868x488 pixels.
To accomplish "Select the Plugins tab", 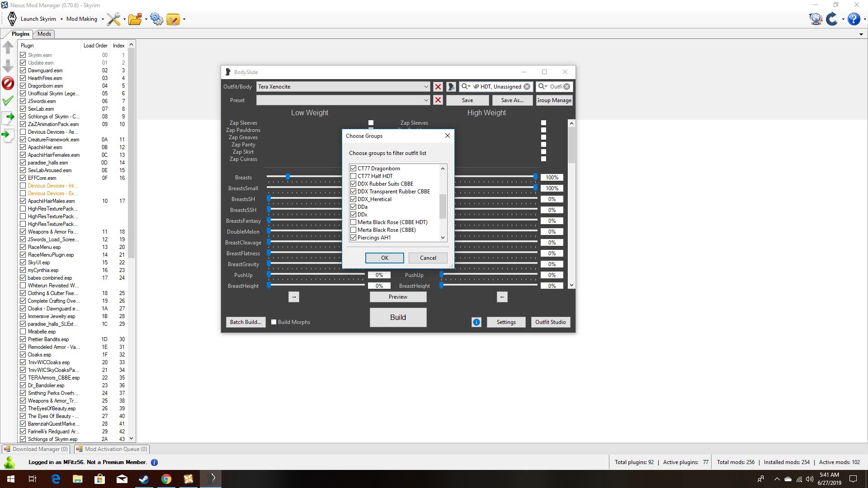I will tap(20, 34).
